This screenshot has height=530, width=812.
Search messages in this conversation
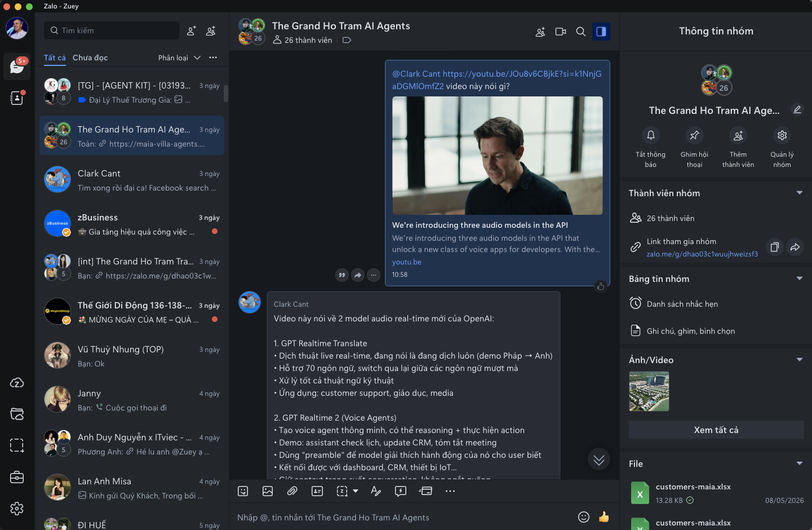point(581,32)
